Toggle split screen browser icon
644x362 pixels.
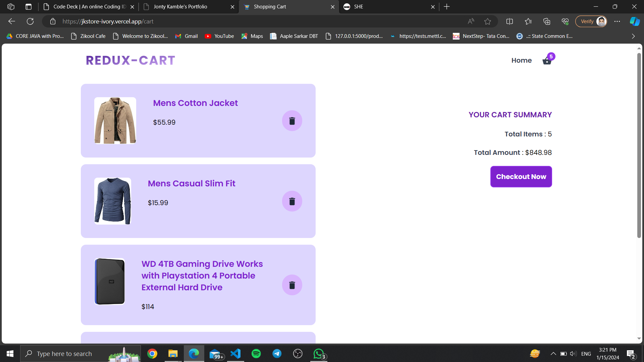(x=509, y=21)
